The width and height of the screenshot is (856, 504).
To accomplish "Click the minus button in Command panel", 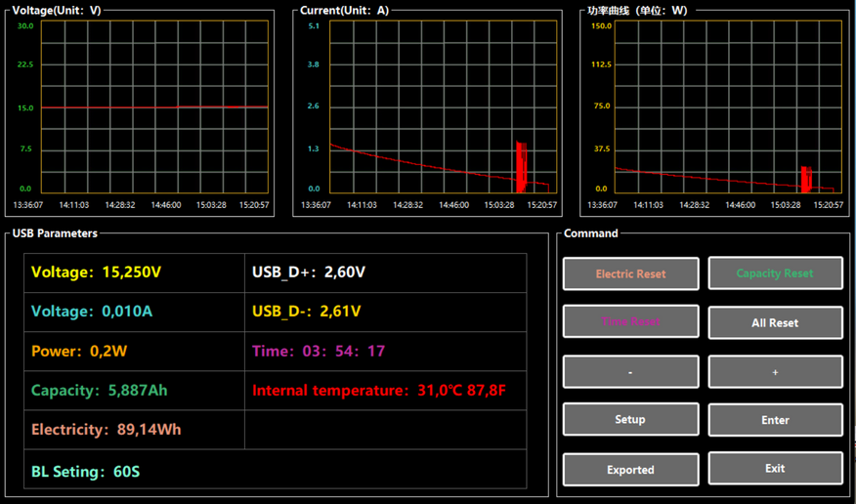I will tap(630, 371).
